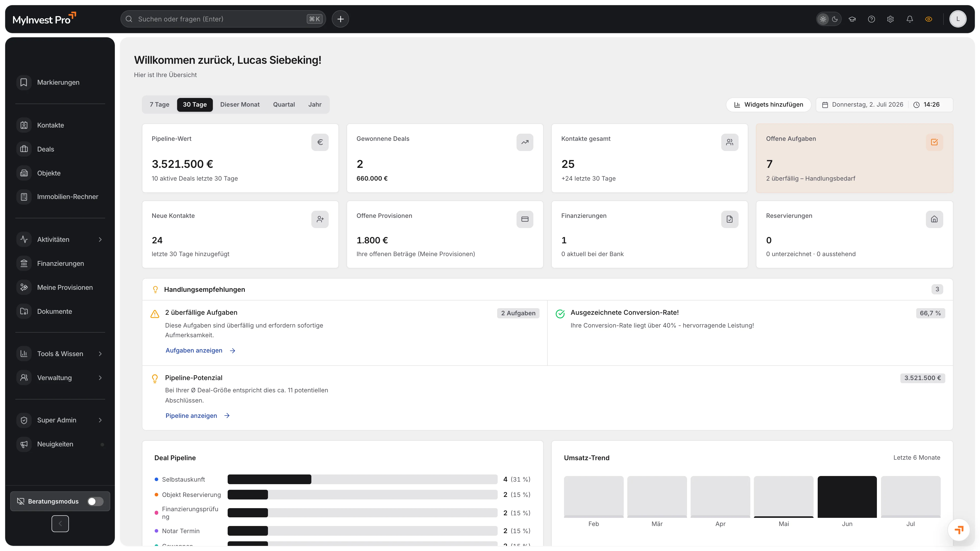Click the Objekt Reservierung progress bar

(x=362, y=495)
